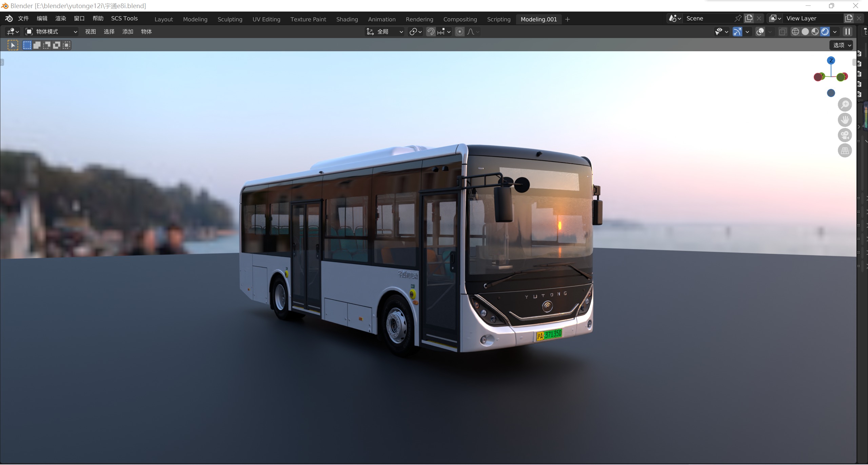Screen dimensions: 868x465
Task: Open the Blender logo menu
Action: point(9,18)
